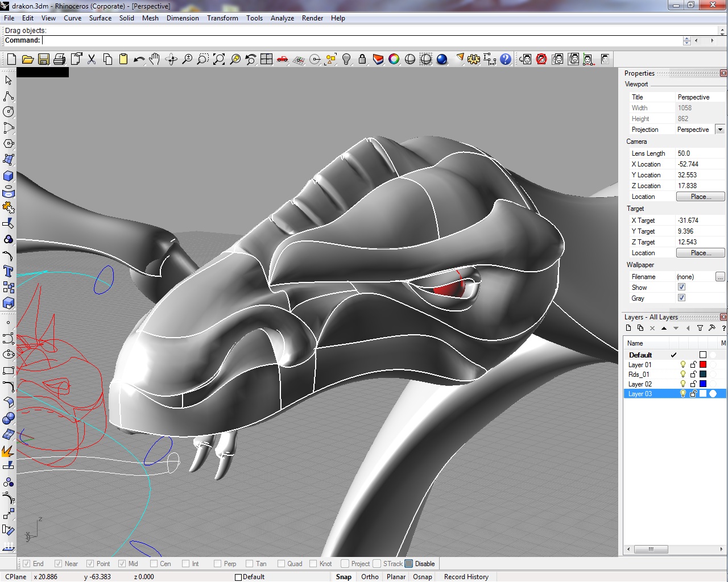This screenshot has width=728, height=582.
Task: Select the Text tool in left sidebar
Action: 9,271
